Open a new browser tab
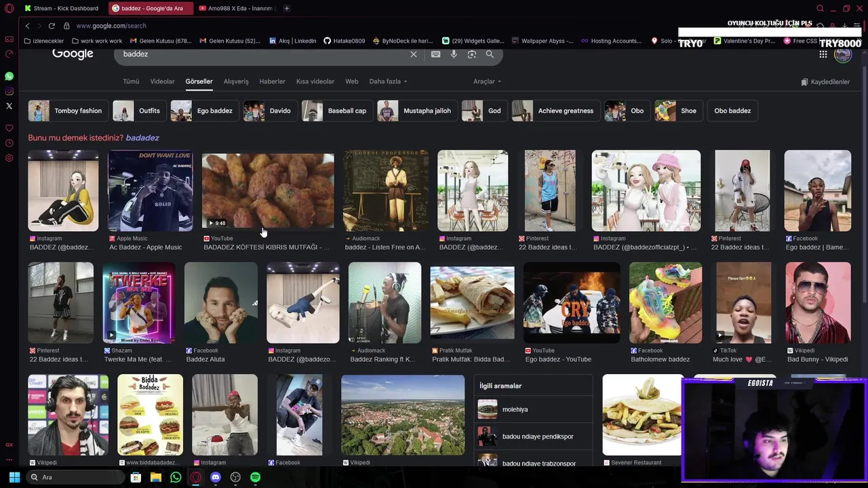Screen dimensions: 868x488 click(x=287, y=8)
